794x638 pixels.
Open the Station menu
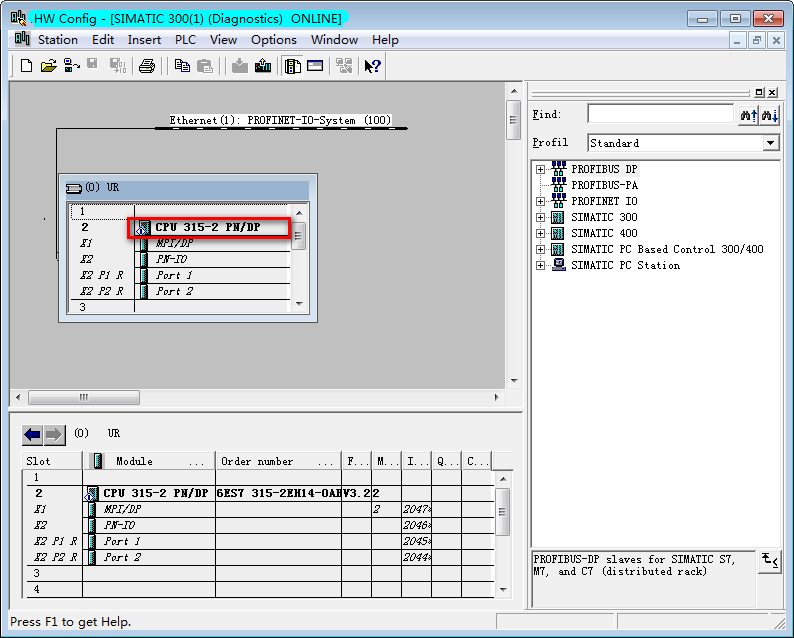pos(58,39)
